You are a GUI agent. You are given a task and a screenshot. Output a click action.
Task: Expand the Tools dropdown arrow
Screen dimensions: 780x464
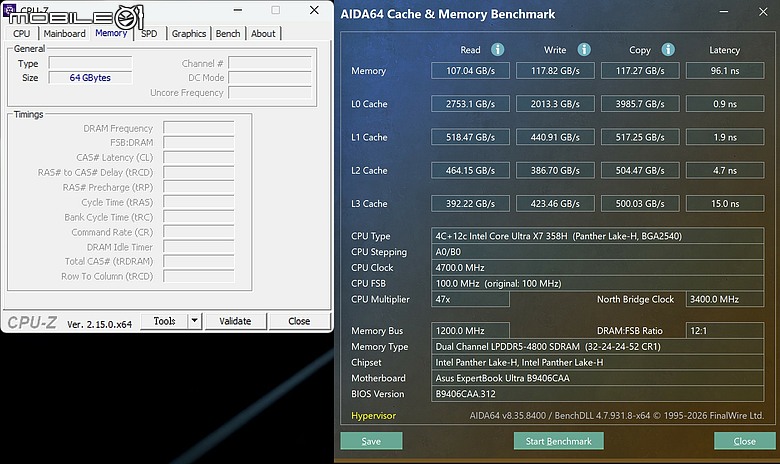tap(195, 321)
